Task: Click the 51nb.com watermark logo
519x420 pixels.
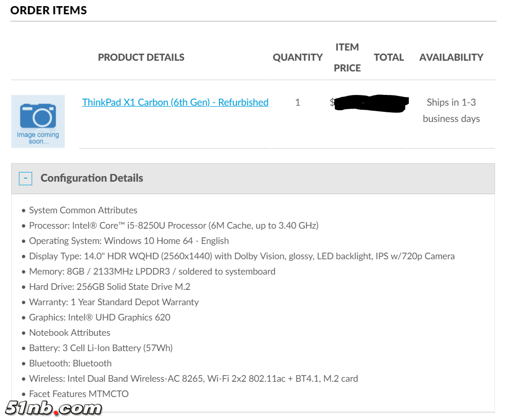Action: coord(54,408)
